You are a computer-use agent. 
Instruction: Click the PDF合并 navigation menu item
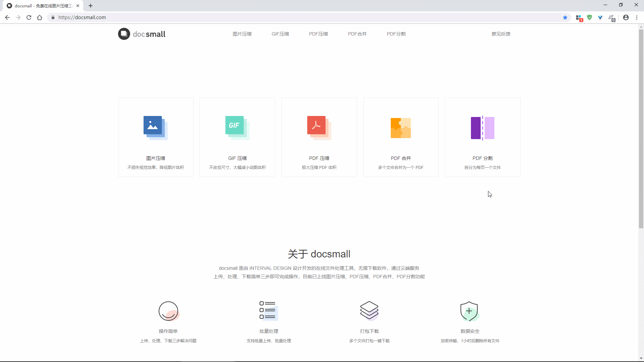click(357, 34)
